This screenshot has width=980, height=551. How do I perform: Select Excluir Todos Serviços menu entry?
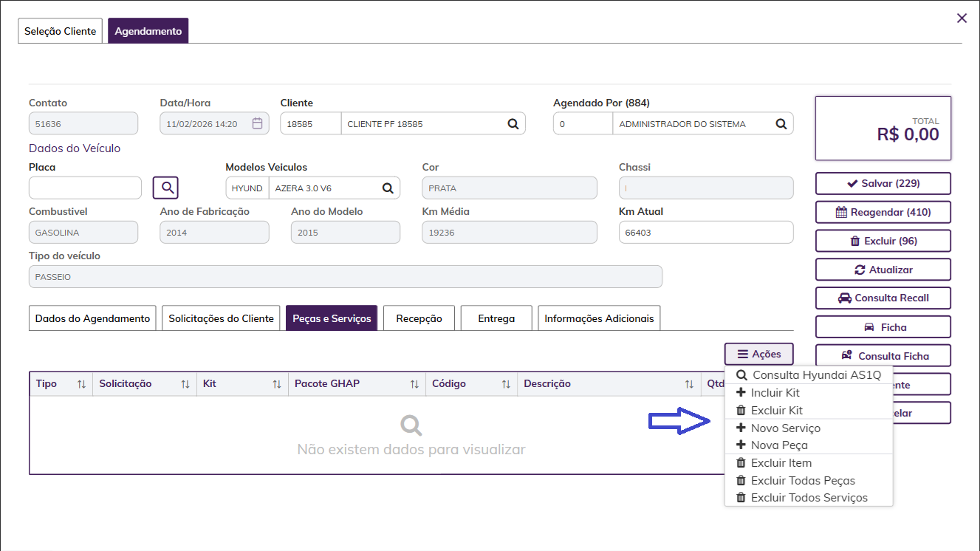809,498
